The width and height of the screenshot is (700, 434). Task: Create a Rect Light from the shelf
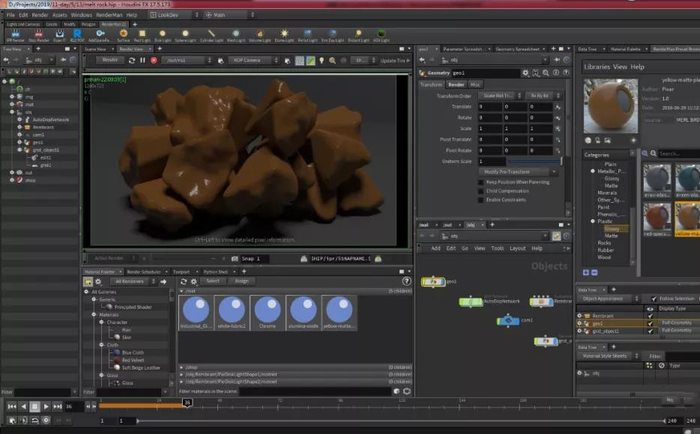click(x=142, y=35)
